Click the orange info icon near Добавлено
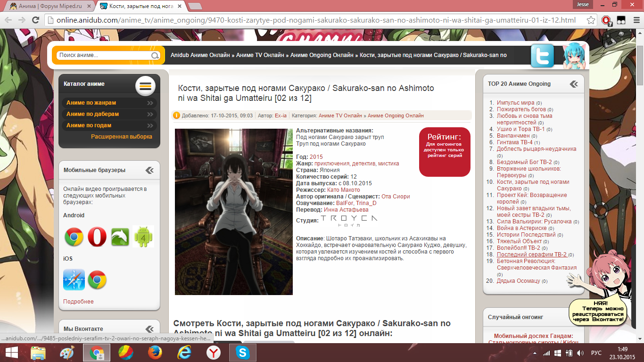The image size is (644, 362). 177,115
